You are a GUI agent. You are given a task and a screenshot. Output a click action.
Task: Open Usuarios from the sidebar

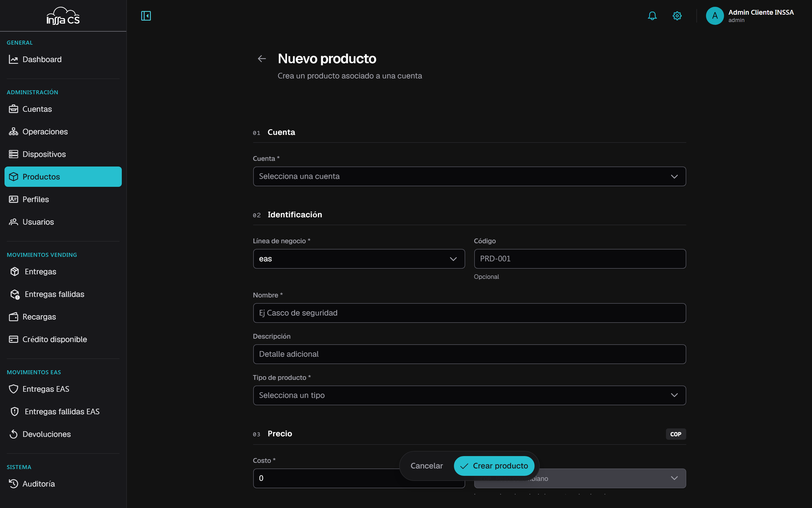tap(63, 222)
